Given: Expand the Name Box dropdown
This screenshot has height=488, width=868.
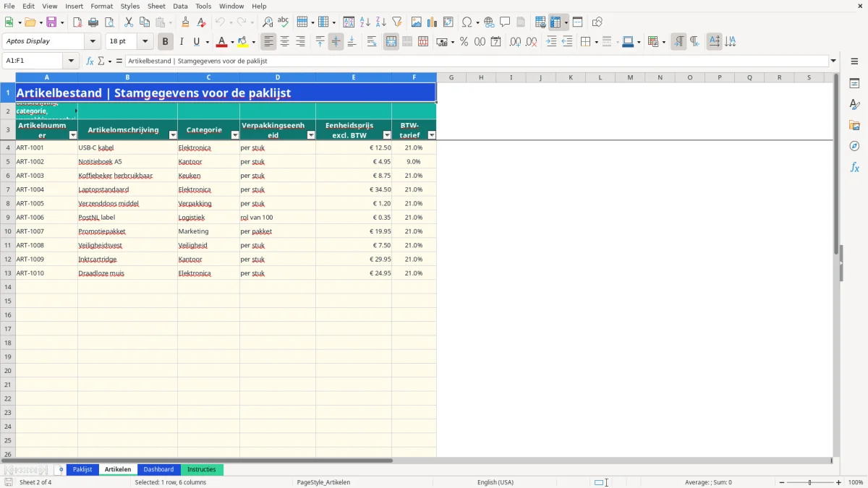Looking at the screenshot, I should pos(71,61).
